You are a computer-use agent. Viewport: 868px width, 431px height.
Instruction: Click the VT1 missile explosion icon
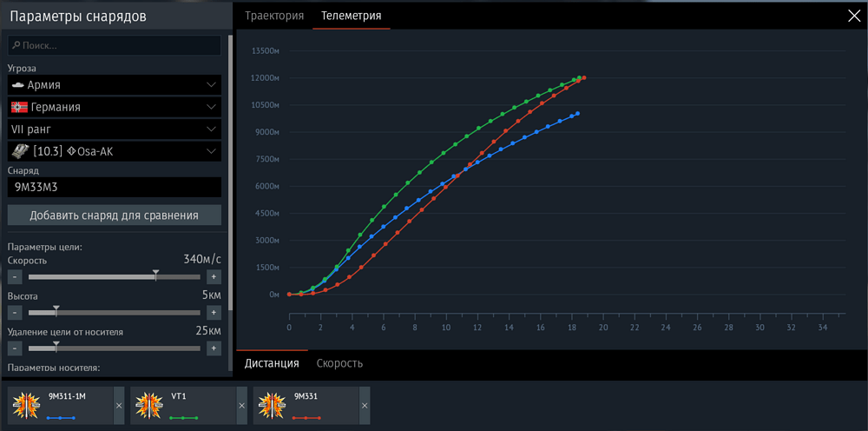pos(149,405)
